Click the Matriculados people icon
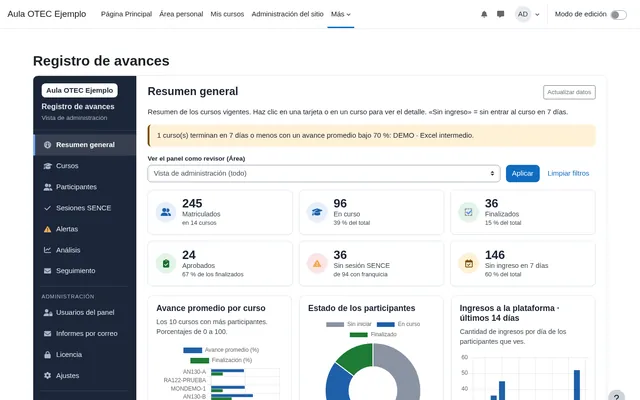The width and height of the screenshot is (640, 400). click(166, 212)
